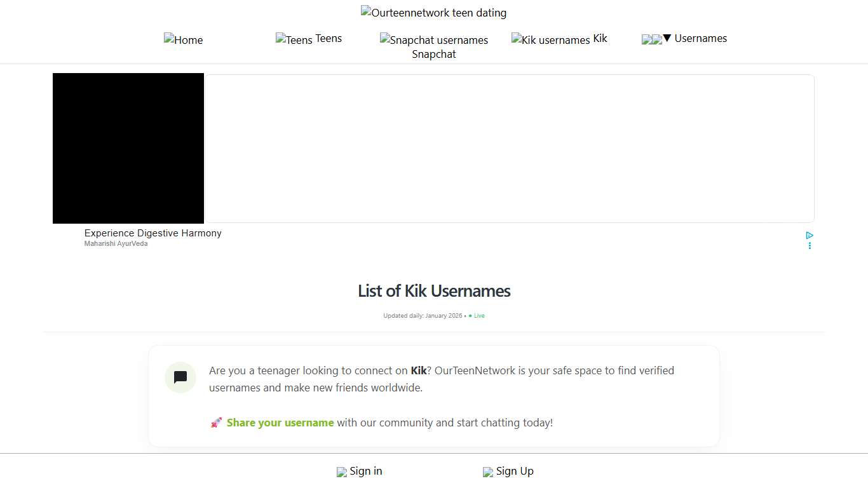Click the Share your username link

(x=280, y=423)
